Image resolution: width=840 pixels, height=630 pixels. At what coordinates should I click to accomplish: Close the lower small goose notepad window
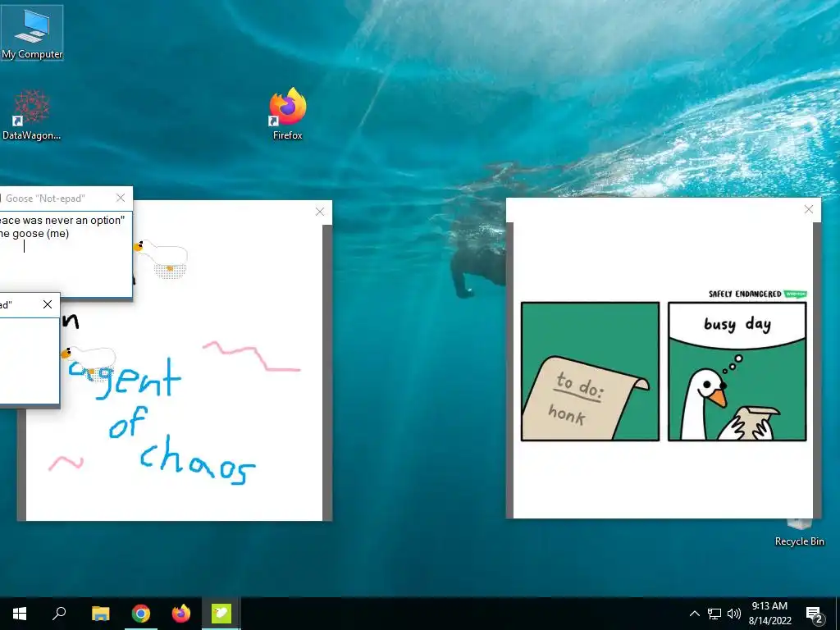[x=48, y=305]
